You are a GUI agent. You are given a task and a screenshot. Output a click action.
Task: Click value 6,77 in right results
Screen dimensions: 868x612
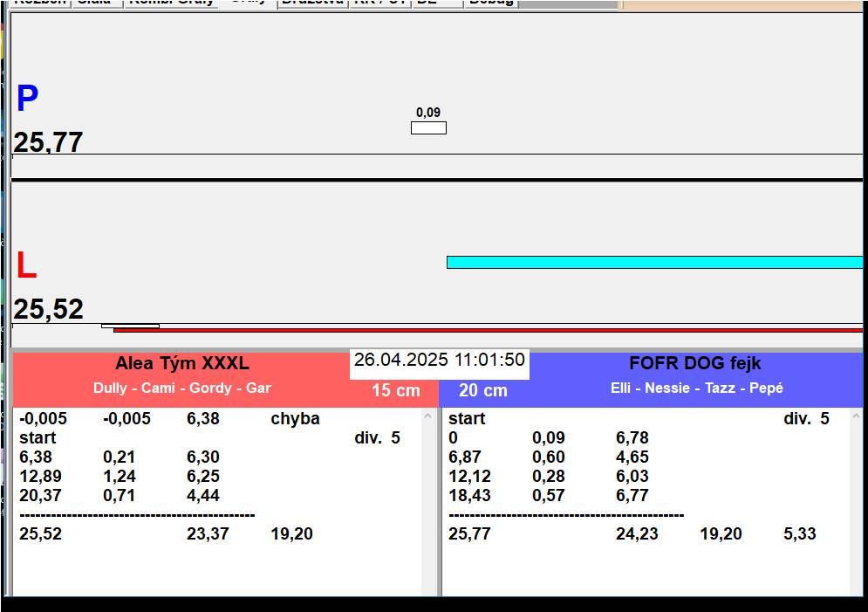tap(632, 495)
